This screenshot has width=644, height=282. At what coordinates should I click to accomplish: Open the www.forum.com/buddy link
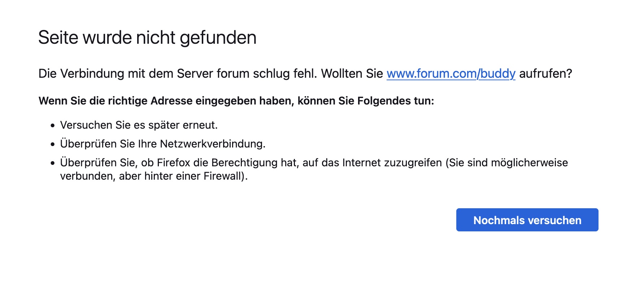pyautogui.click(x=451, y=73)
